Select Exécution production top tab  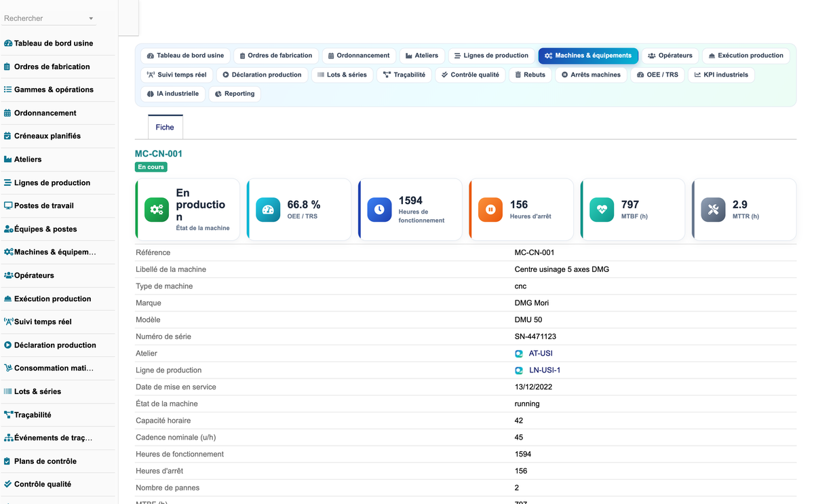tap(745, 56)
